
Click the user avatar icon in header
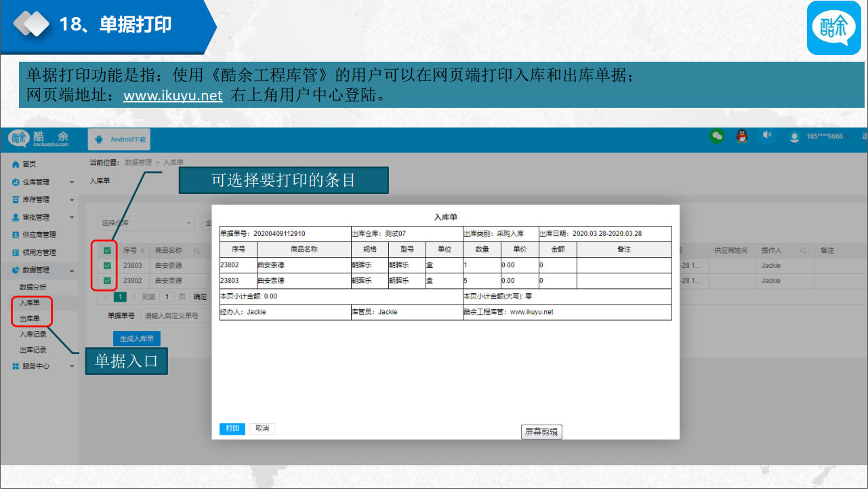794,137
